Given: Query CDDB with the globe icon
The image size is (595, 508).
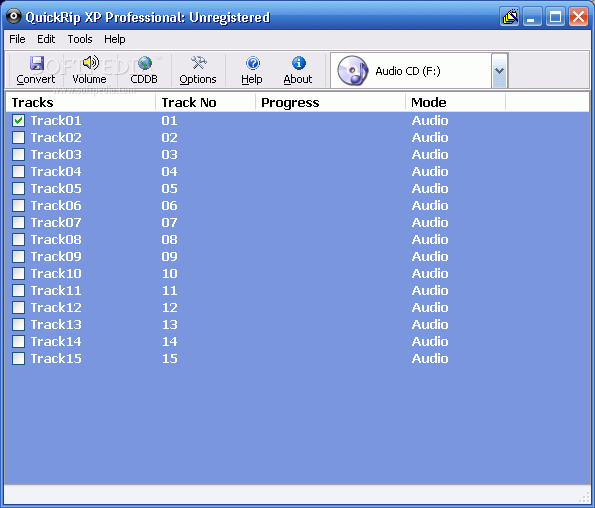Looking at the screenshot, I should [x=145, y=63].
